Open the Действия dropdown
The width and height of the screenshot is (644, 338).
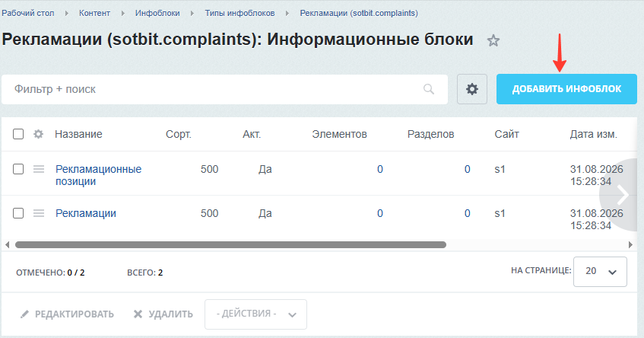(256, 314)
